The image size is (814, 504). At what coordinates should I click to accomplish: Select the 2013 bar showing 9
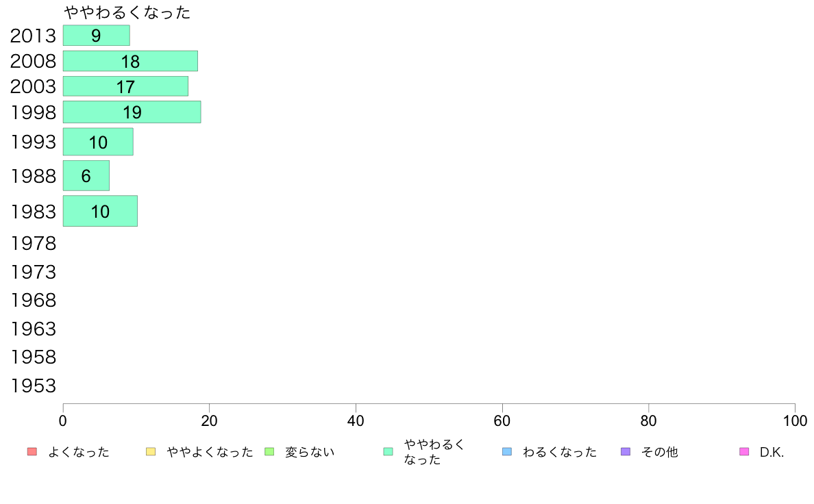click(97, 36)
